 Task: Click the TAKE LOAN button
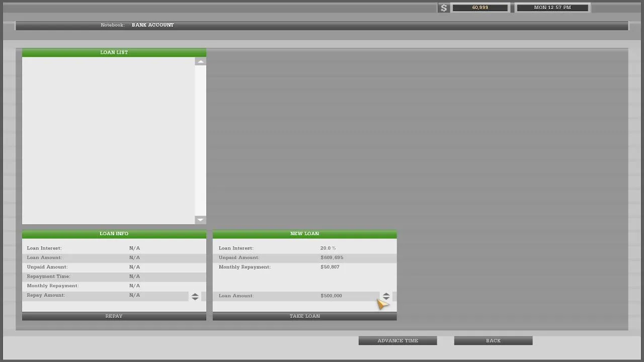[x=304, y=316]
